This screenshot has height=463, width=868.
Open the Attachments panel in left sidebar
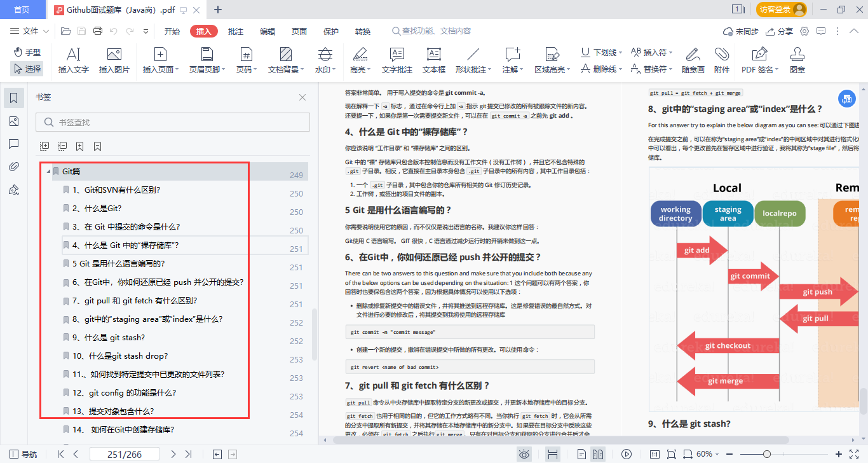pyautogui.click(x=14, y=167)
